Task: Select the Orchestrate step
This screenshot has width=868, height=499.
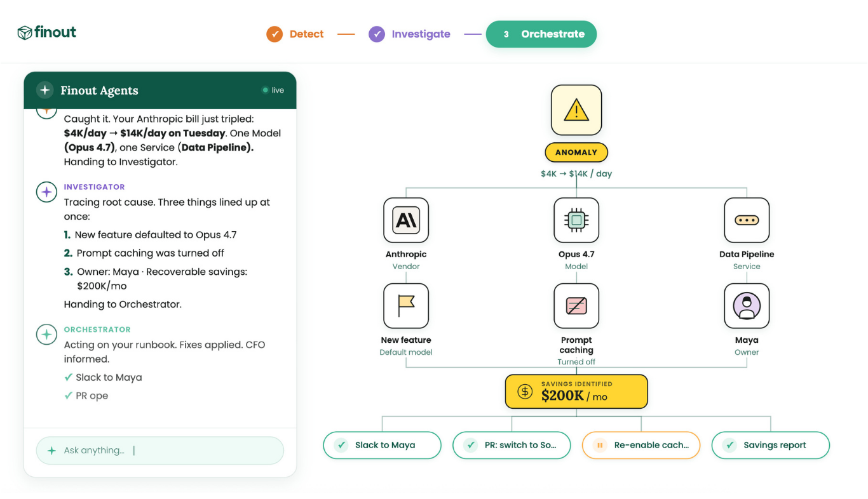Action: point(541,34)
